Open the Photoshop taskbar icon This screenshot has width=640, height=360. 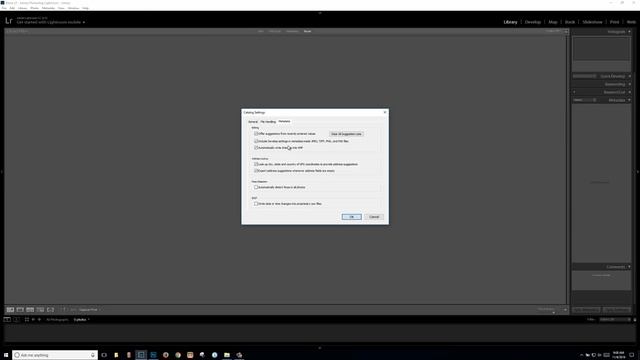coord(153,355)
